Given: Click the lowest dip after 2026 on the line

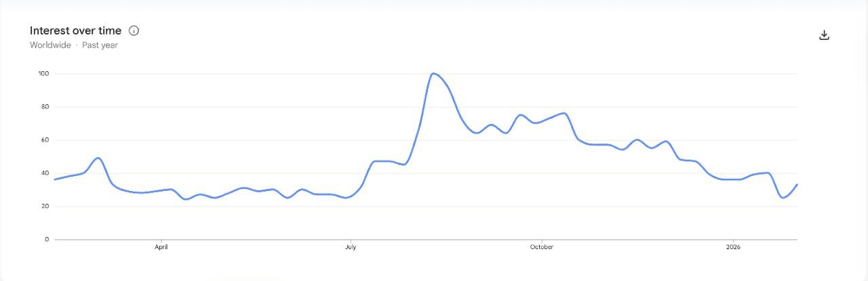Looking at the screenshot, I should point(783,198).
